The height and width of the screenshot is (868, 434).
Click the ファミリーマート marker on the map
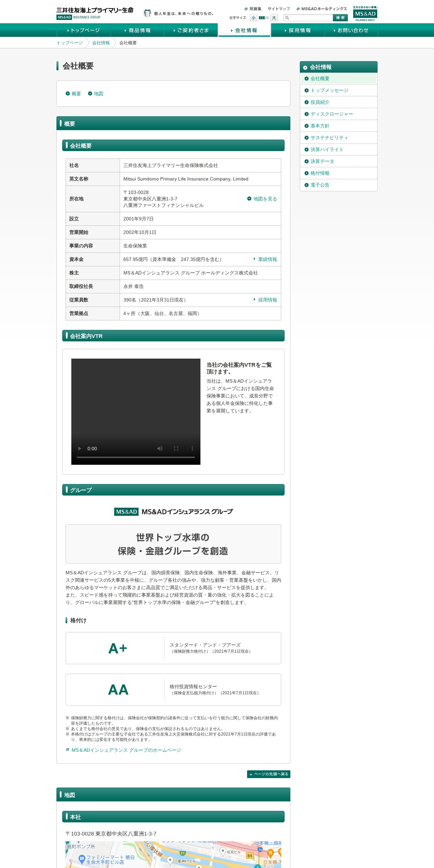(x=82, y=859)
